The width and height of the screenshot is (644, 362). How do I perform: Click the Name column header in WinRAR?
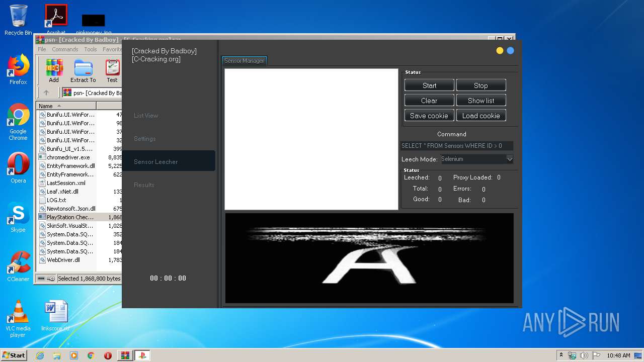pyautogui.click(x=66, y=106)
